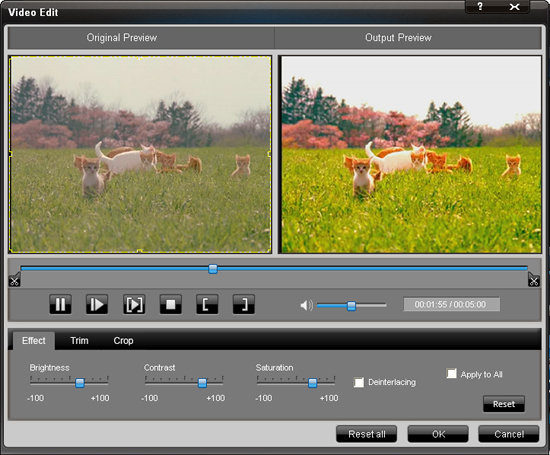This screenshot has width=550, height=455.
Task: Click the Brightness slider handle
Action: (80, 382)
